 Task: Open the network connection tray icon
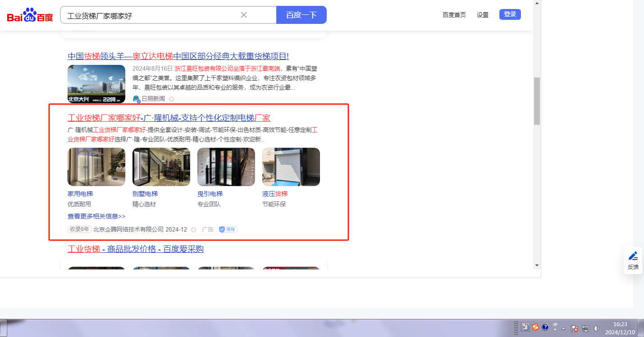[x=585, y=328]
